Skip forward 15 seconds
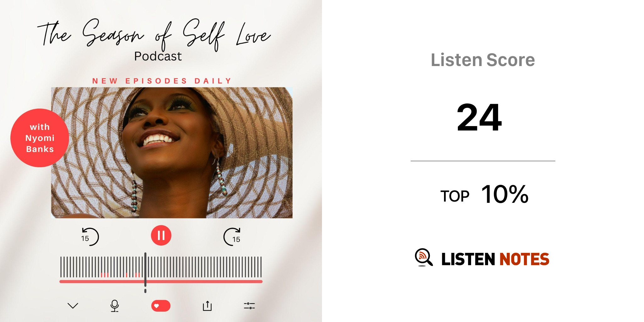 tap(232, 236)
